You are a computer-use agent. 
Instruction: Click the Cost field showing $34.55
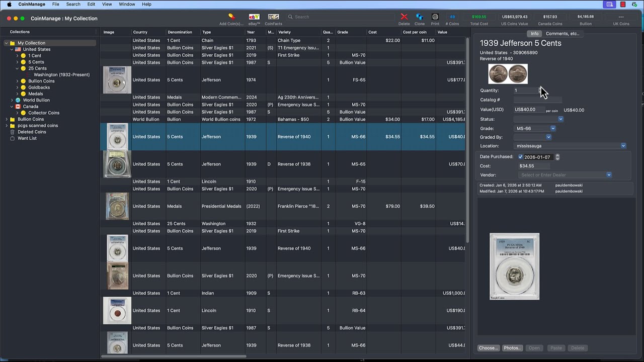(533, 166)
